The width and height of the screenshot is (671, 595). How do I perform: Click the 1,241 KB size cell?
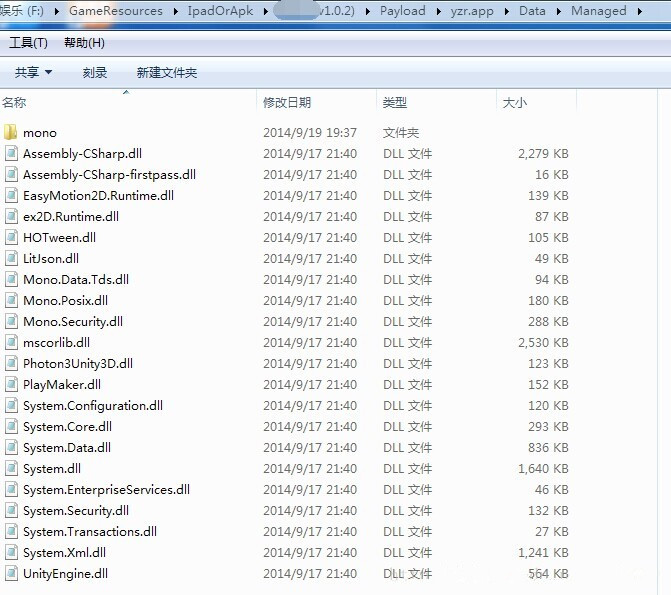[x=543, y=552]
